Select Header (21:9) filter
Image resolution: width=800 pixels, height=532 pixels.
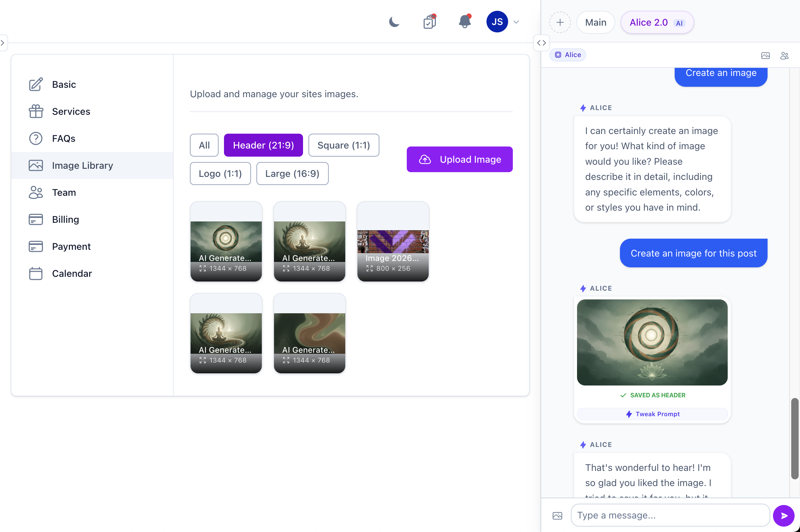pyautogui.click(x=263, y=145)
